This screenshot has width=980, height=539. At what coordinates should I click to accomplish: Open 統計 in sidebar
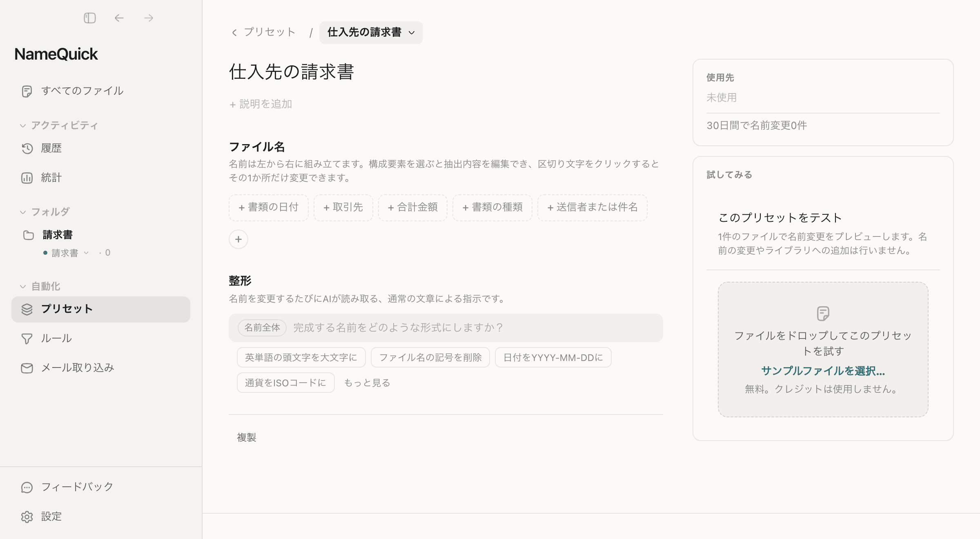click(101, 178)
